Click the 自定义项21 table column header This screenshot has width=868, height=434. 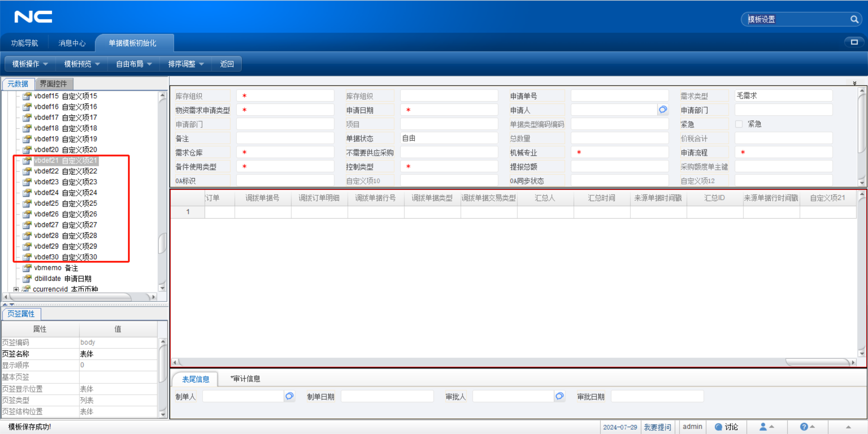point(828,198)
